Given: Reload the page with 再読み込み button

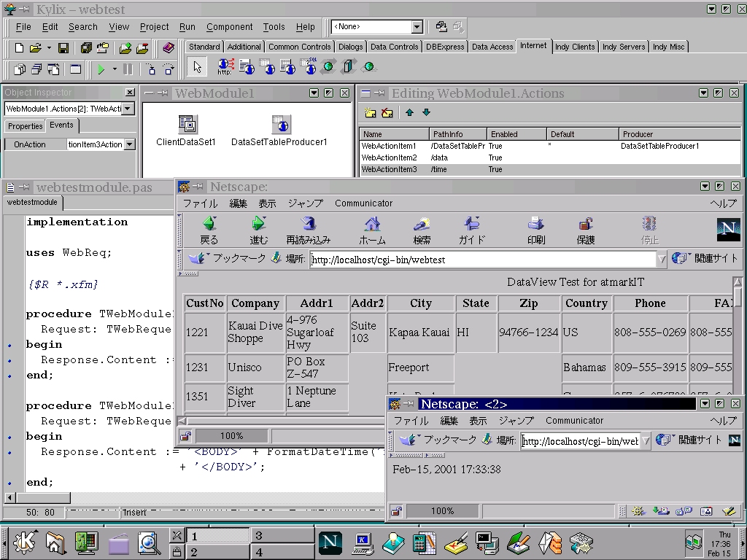Looking at the screenshot, I should tap(309, 230).
